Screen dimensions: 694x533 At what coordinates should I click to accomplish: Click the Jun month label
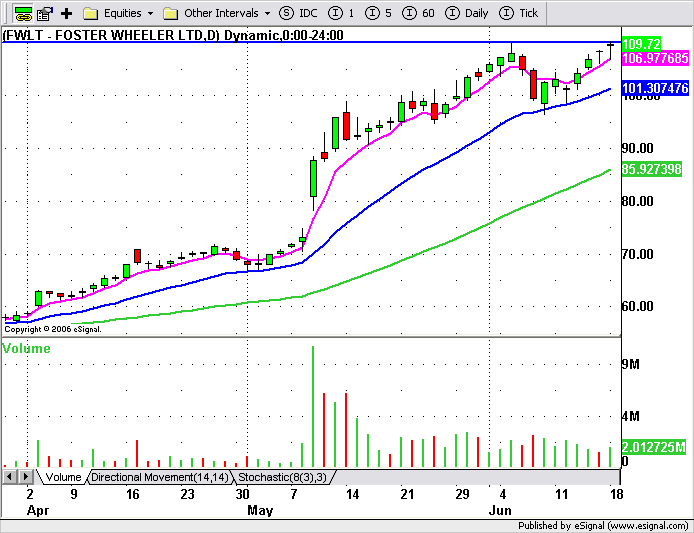tap(500, 510)
